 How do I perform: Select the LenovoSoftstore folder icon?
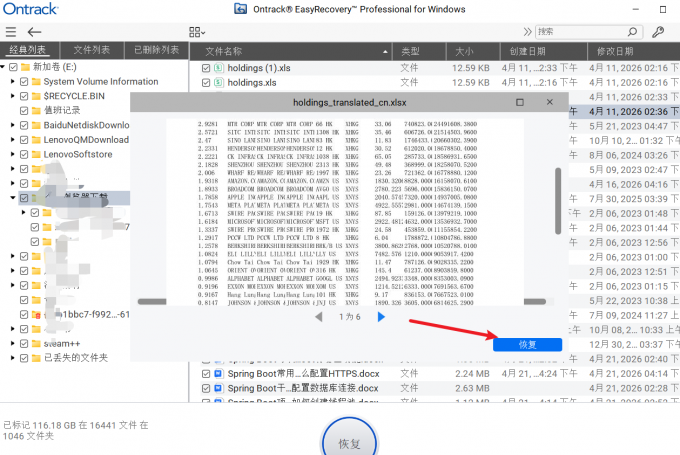tap(36, 154)
